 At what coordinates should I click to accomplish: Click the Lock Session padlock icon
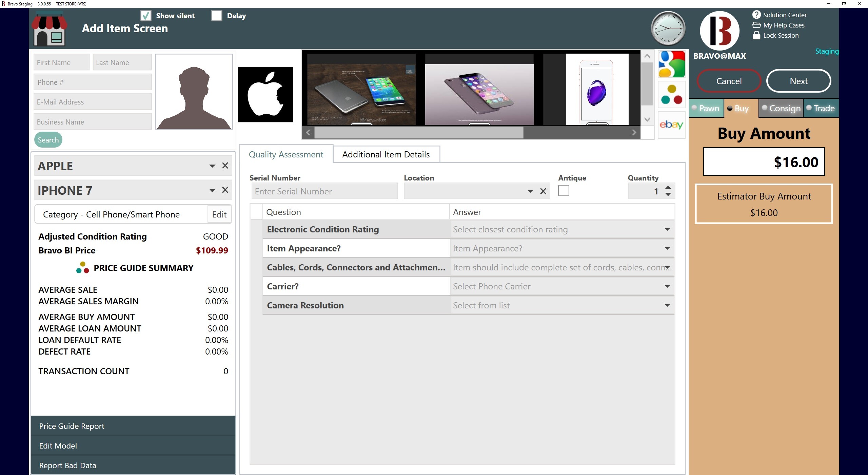click(756, 35)
